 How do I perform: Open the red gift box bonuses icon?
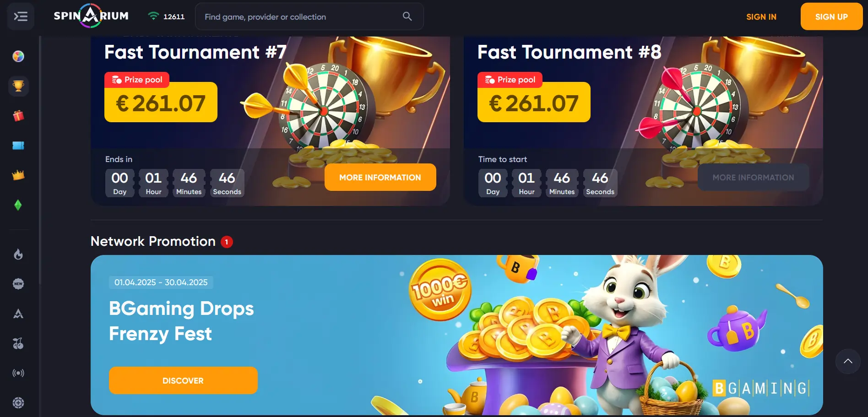18,116
